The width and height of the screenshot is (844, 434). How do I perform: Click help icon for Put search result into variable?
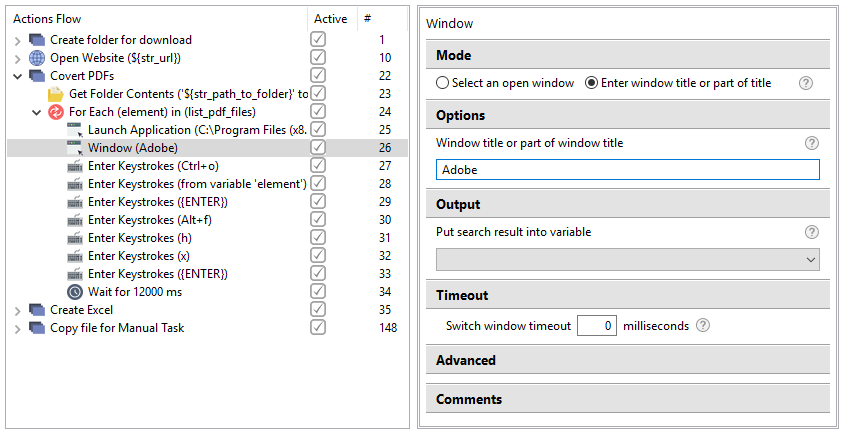[811, 232]
